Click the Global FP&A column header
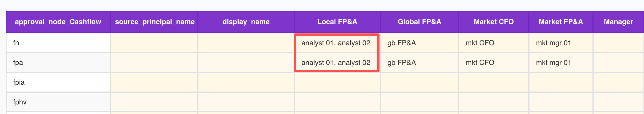This screenshot has height=114, width=644. [419, 22]
